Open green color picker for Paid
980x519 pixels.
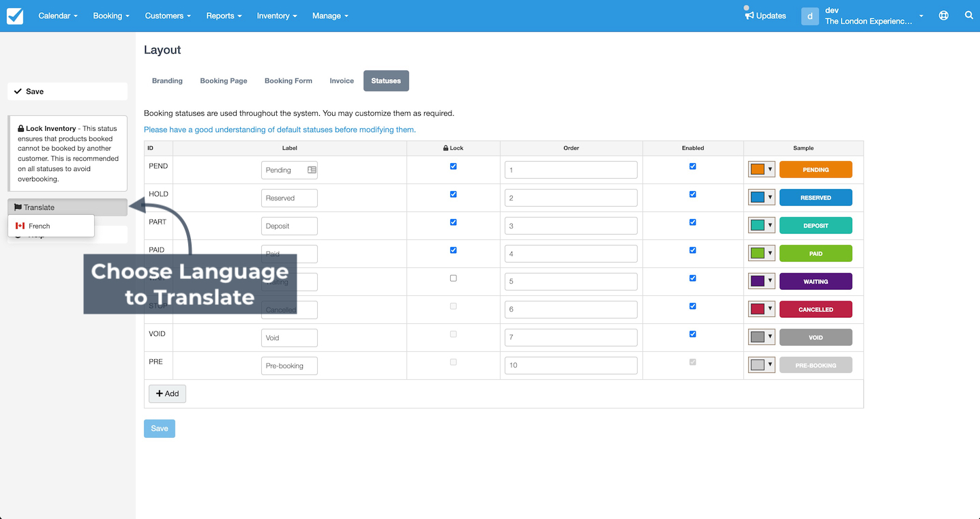(x=762, y=253)
